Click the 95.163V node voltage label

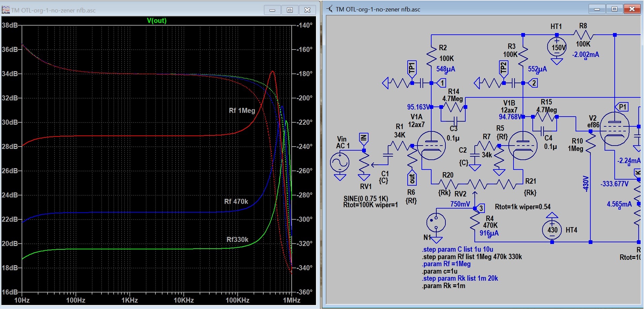418,107
